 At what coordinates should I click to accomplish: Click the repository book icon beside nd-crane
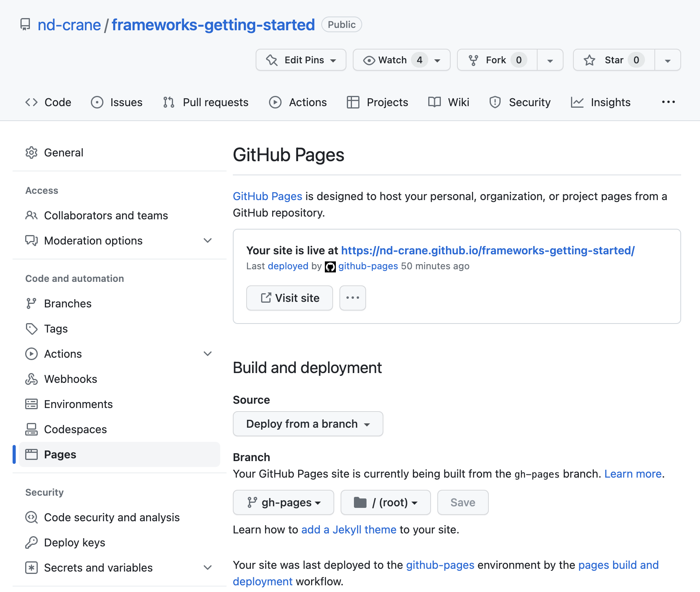tap(25, 24)
